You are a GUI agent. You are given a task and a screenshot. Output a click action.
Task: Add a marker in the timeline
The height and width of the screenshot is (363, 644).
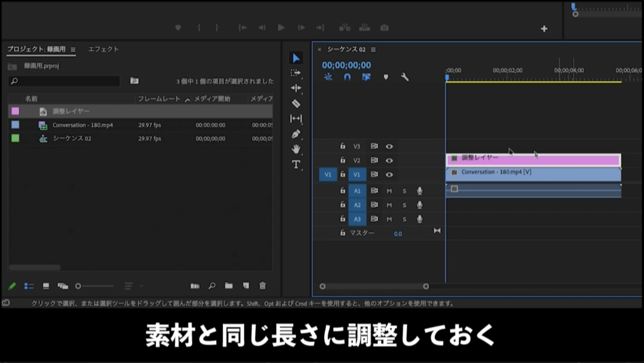click(385, 77)
